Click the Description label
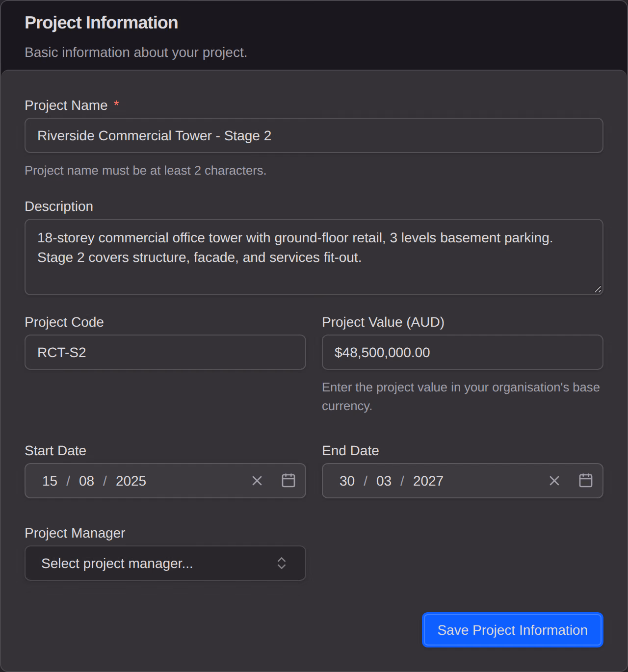Image resolution: width=628 pixels, height=672 pixels. pos(59,207)
